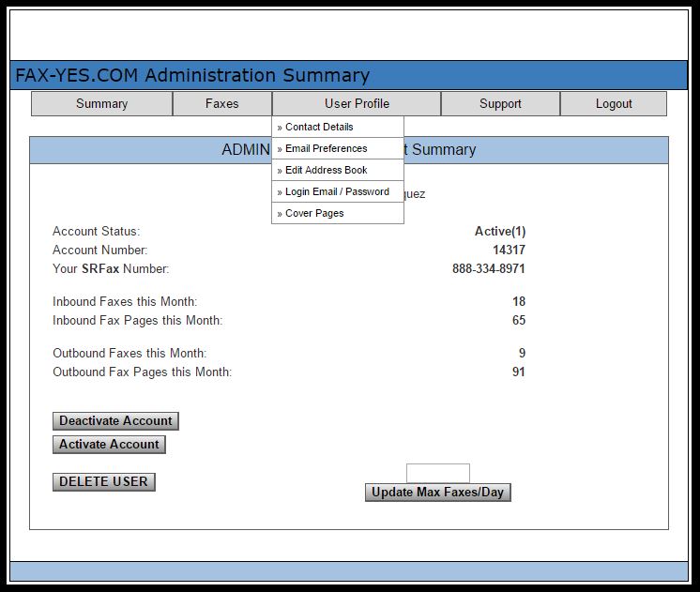700x592 pixels.
Task: Click the Outbound Faxes this Month label
Action: coord(129,353)
